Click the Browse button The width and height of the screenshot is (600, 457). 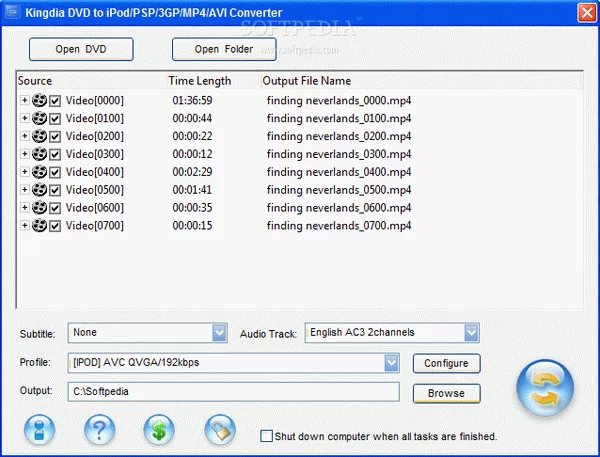coord(447,393)
